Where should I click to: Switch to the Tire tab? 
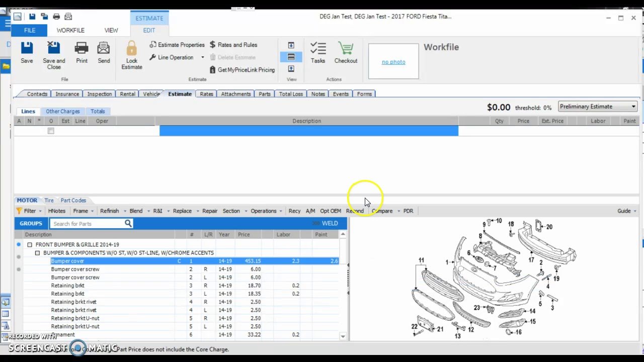[x=49, y=200]
